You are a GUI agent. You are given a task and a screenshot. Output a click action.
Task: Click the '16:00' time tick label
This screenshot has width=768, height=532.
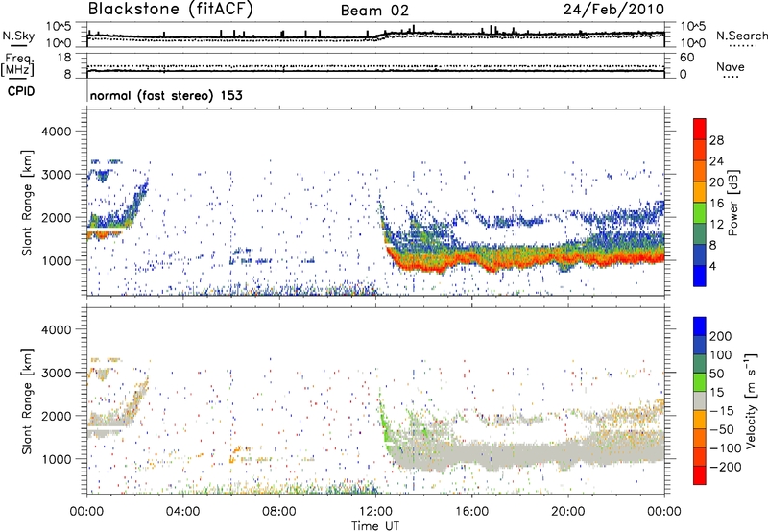coord(471,512)
